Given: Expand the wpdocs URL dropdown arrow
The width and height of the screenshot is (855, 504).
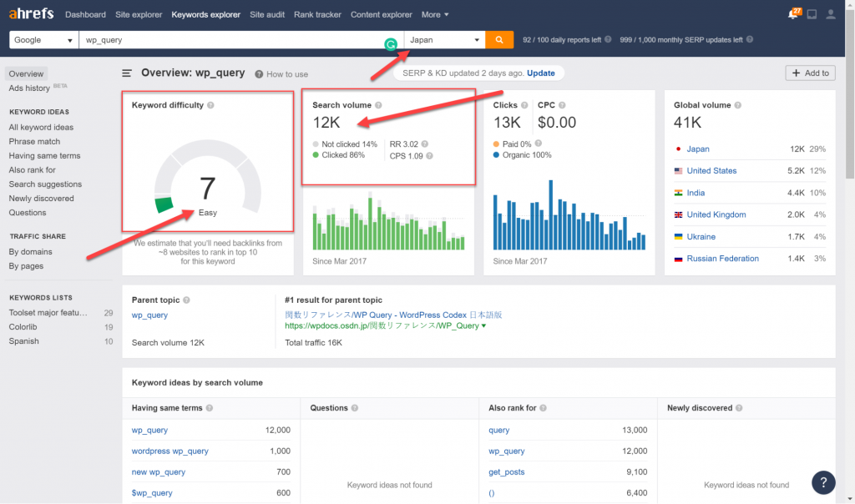Looking at the screenshot, I should [483, 325].
